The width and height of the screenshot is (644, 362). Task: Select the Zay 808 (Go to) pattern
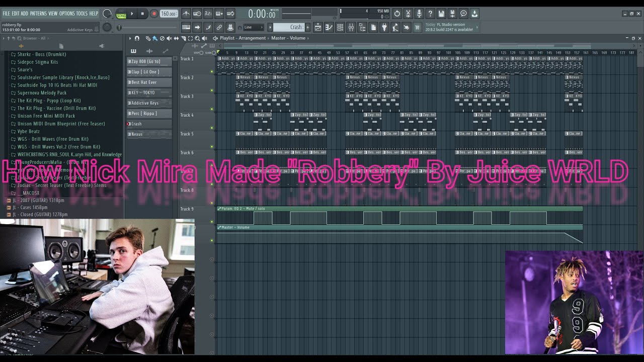(x=149, y=61)
